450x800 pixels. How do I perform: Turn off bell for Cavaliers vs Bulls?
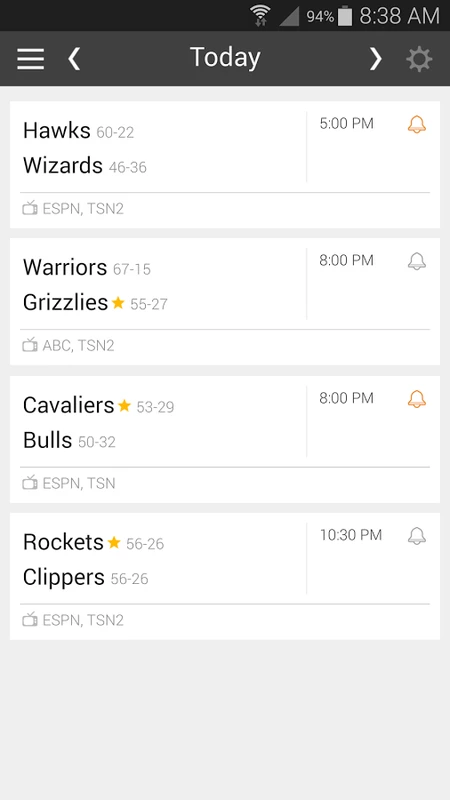[x=417, y=398]
